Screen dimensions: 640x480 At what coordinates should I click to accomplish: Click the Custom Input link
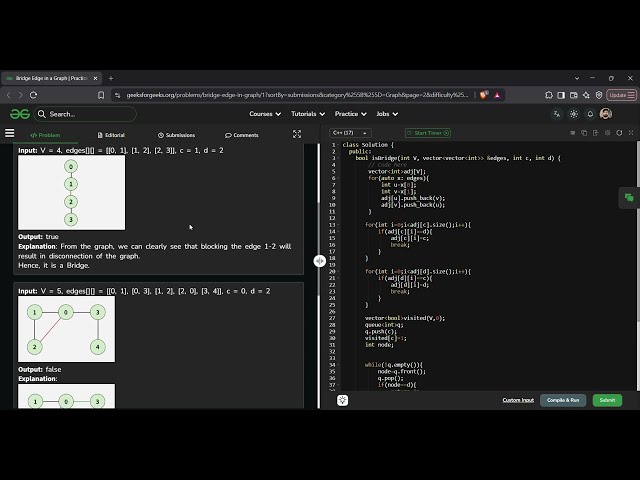(x=518, y=400)
